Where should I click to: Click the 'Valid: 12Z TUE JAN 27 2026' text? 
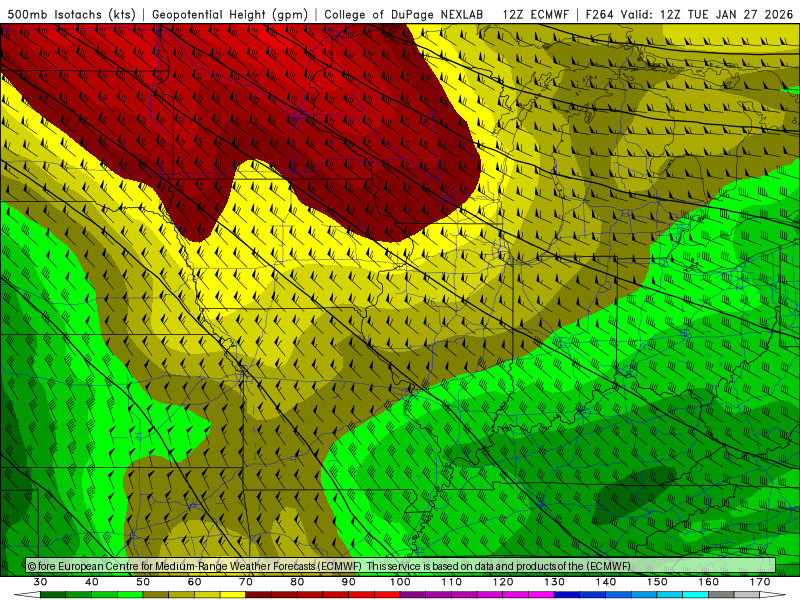click(707, 14)
